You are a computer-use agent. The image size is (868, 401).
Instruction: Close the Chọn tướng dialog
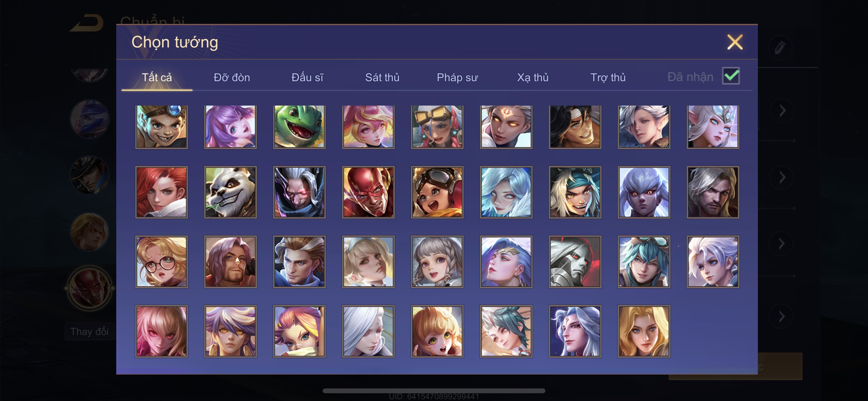[735, 42]
